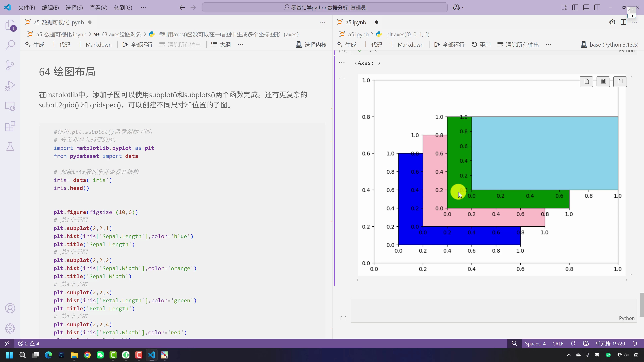Add a 代码 cell in left notebook
Image resolution: width=644 pixels, height=362 pixels.
[61, 44]
